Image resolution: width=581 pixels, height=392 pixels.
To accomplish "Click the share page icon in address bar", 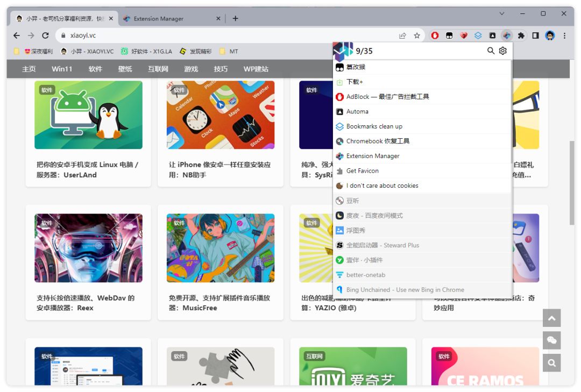I will coord(402,35).
